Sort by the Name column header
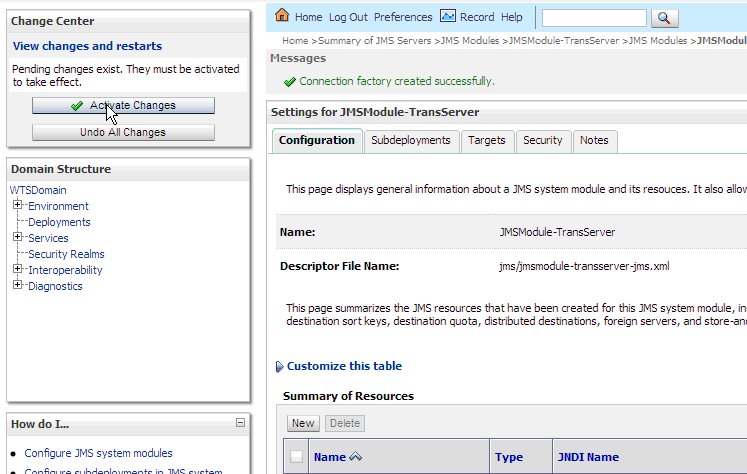747x474 pixels. pos(330,457)
